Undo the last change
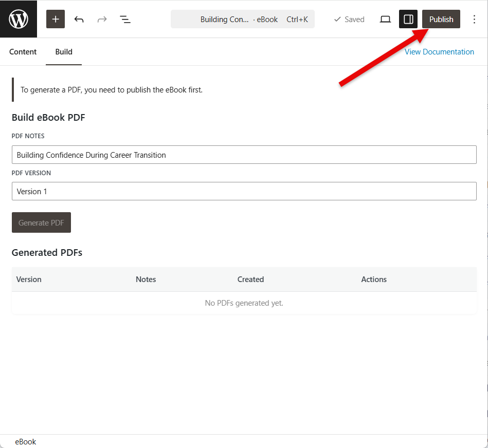This screenshot has height=448, width=488. (79, 19)
